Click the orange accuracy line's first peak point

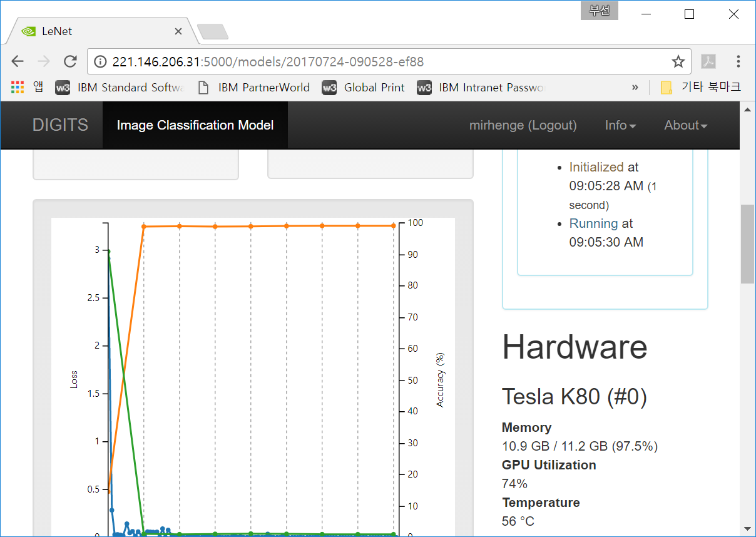click(x=144, y=227)
